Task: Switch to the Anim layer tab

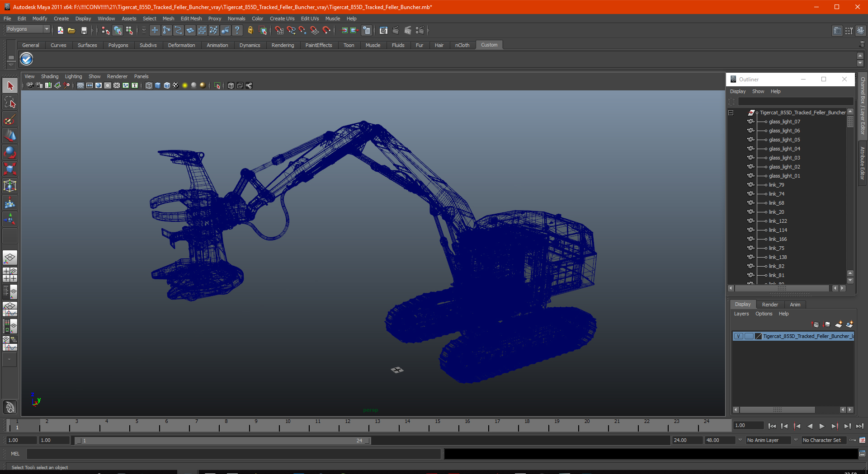Action: point(795,305)
